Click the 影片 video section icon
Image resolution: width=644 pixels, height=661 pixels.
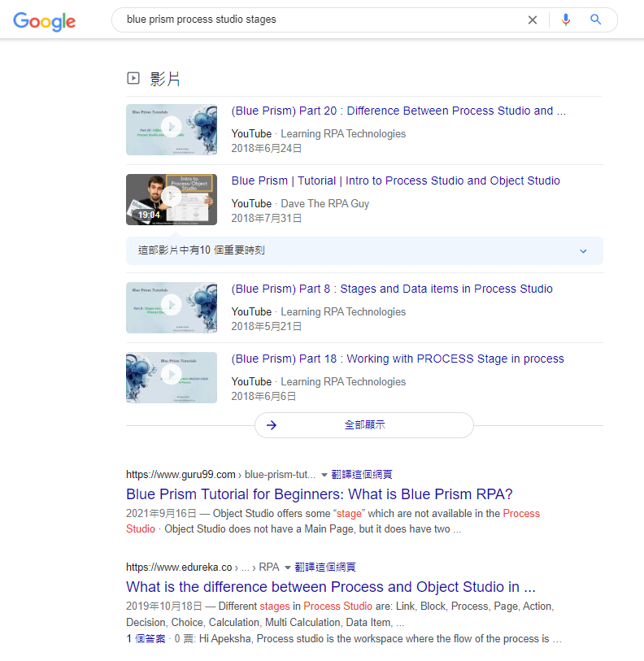(133, 78)
